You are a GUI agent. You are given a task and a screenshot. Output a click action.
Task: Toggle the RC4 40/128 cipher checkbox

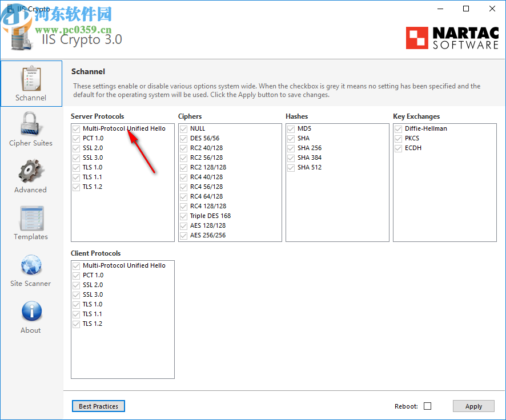click(184, 177)
